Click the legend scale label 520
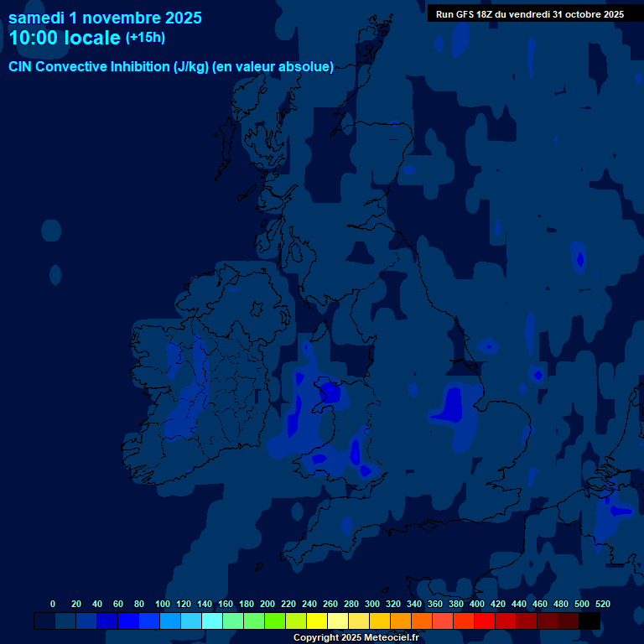The width and height of the screenshot is (644, 644). [x=602, y=604]
